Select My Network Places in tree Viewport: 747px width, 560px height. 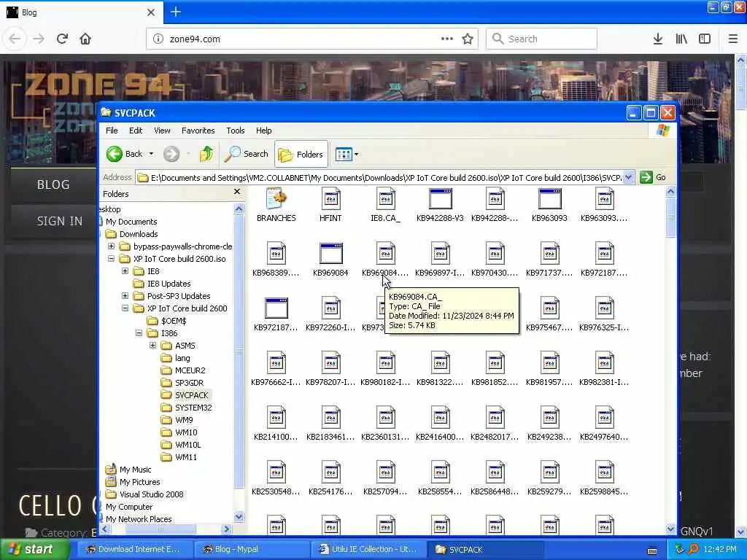point(138,518)
